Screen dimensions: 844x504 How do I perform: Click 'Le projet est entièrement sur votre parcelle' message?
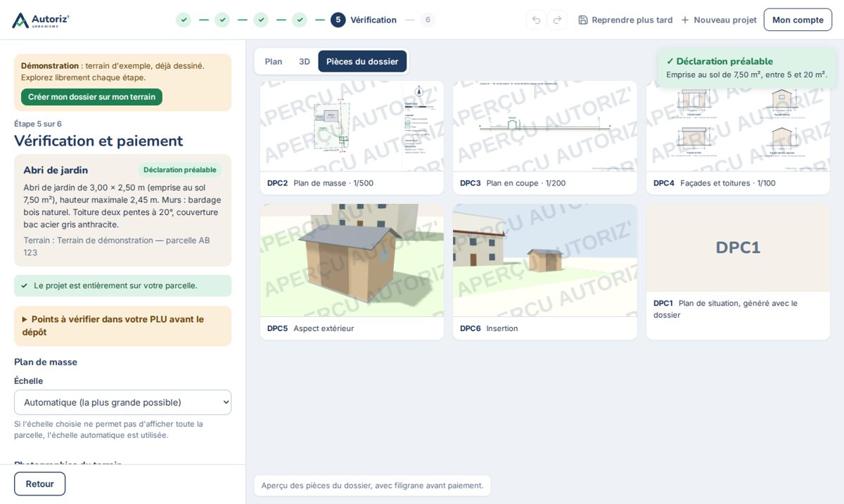[122, 285]
